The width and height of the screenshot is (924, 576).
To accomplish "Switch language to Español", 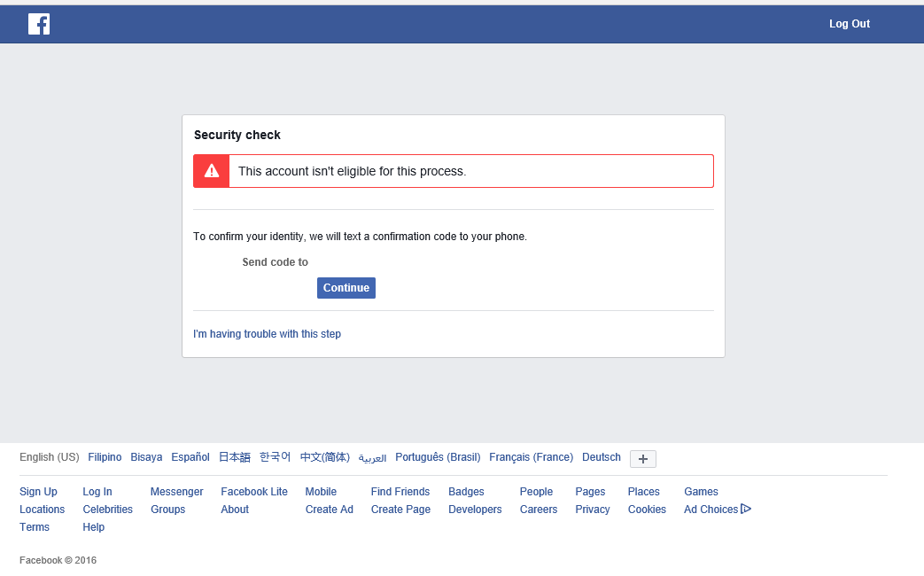I will (190, 457).
